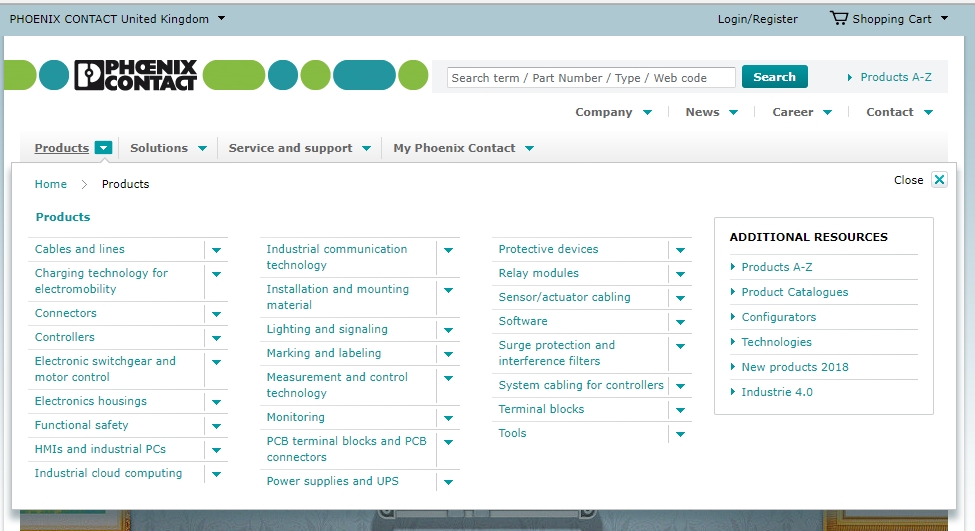Expand the Terminal blocks category arrow
Screen dimensions: 975x531
point(680,410)
